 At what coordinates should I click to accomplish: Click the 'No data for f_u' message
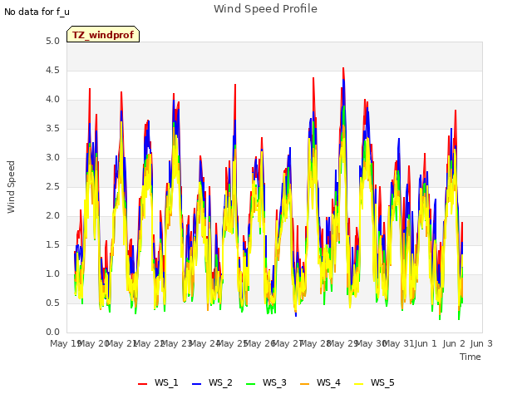pyautogui.click(x=37, y=12)
